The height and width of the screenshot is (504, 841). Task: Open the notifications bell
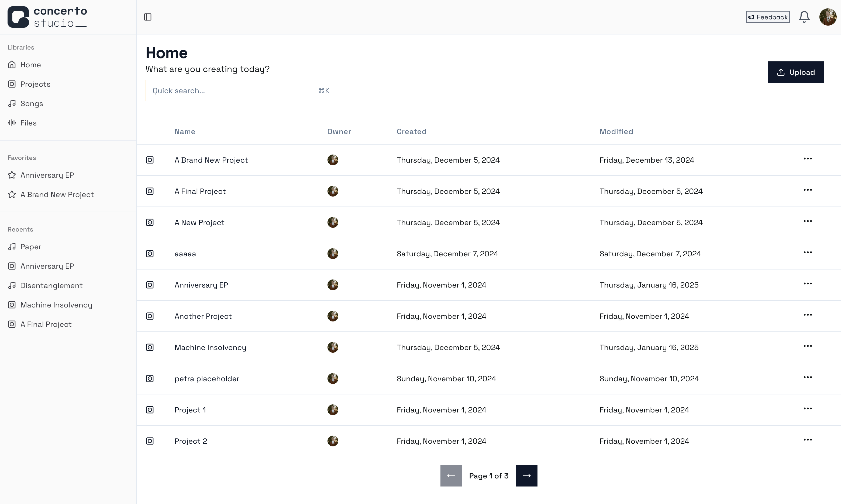804,17
